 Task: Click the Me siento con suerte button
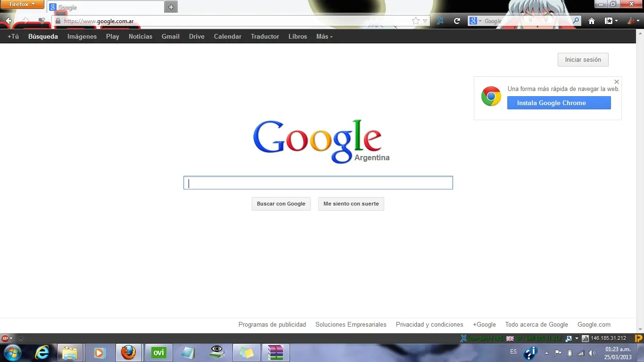click(x=351, y=204)
